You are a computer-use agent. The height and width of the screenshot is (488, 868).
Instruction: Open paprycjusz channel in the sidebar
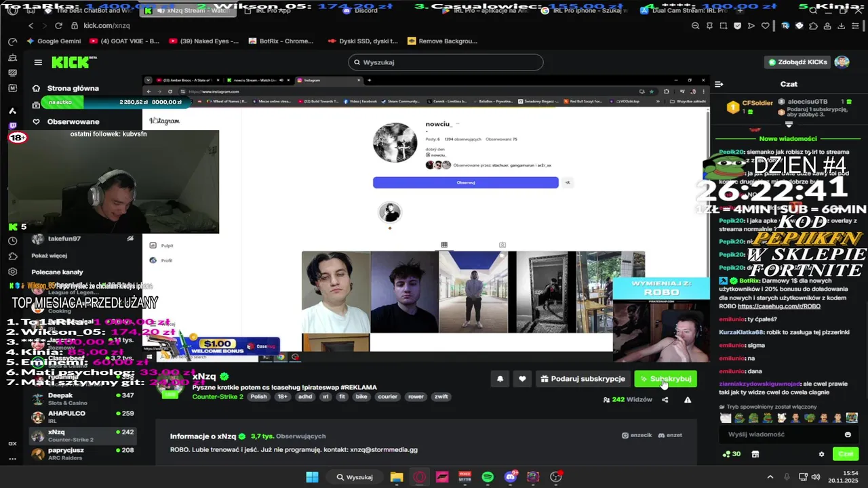pos(83,453)
